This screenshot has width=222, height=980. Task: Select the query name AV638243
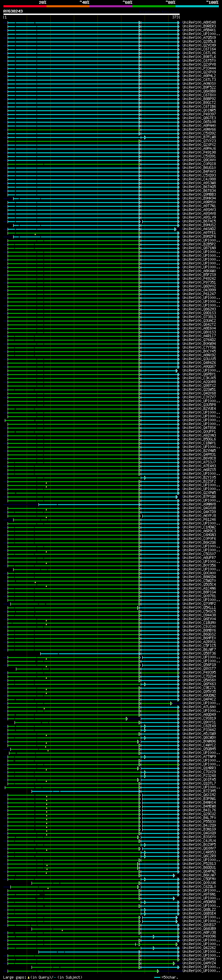(13, 11)
